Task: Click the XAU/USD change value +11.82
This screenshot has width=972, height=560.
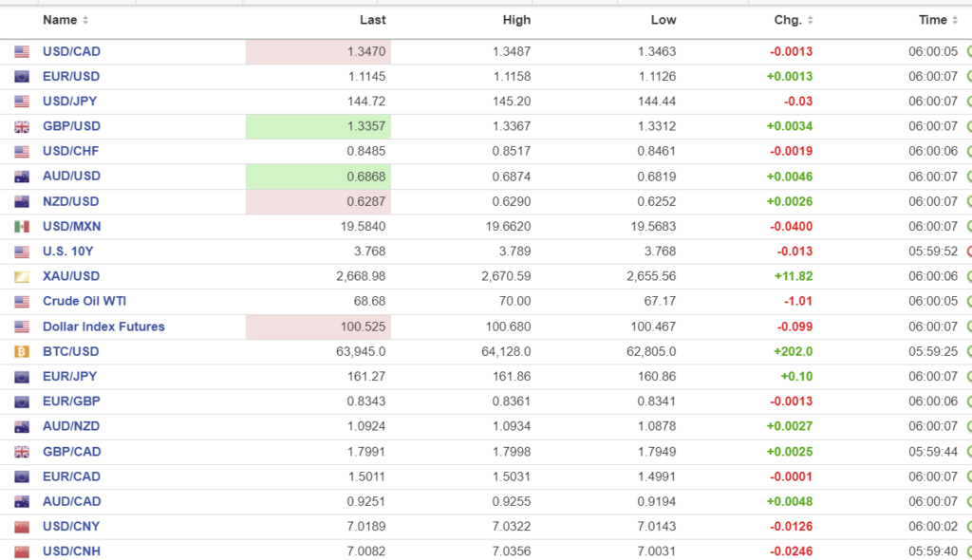Action: 793,276
